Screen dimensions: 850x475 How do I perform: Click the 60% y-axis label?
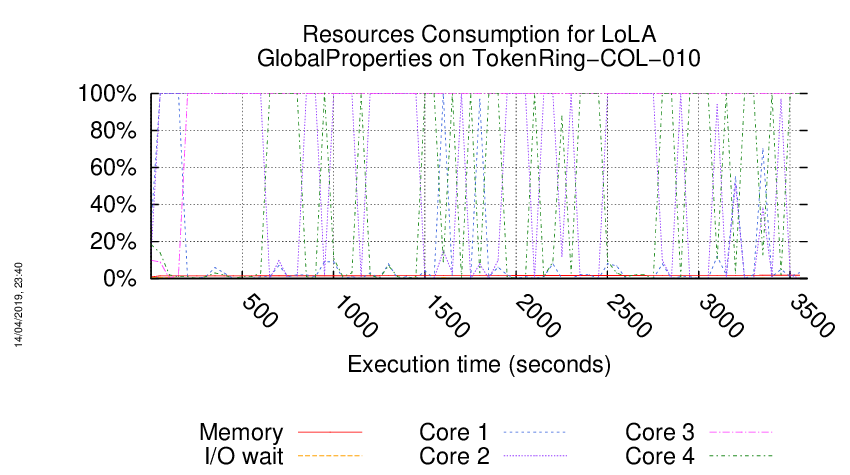tap(113, 167)
